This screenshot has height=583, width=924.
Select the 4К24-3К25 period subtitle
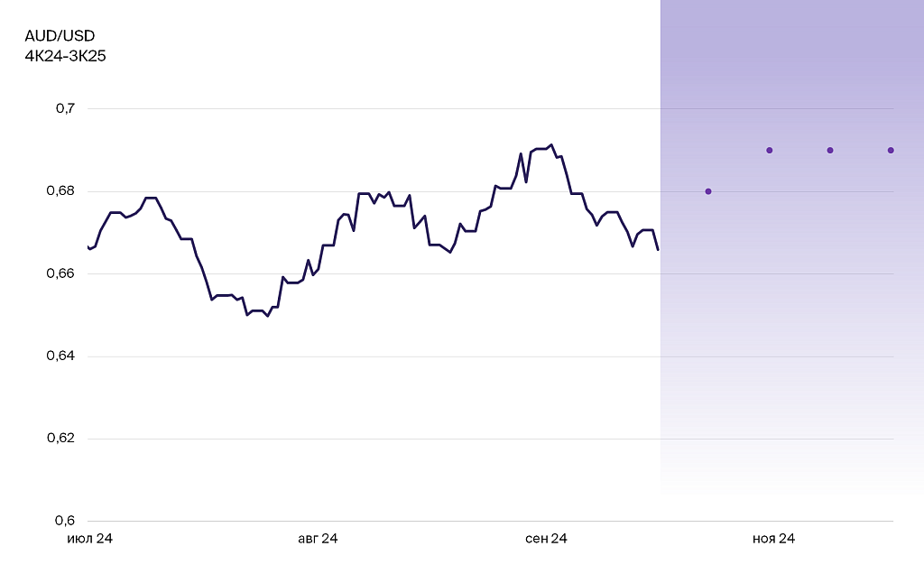point(66,56)
